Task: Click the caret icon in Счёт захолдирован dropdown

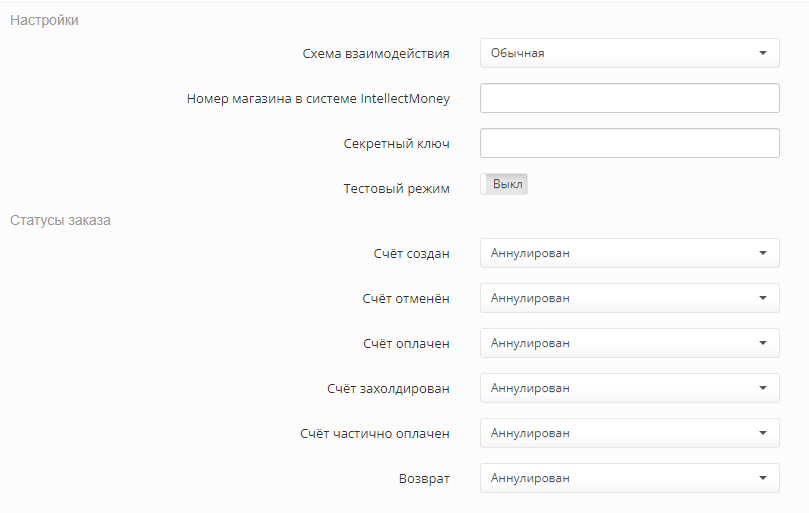Action: 762,388
